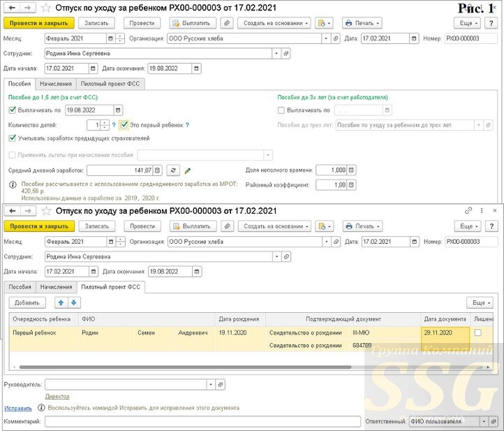Select Пособия tab in upper window
Image resolution: width=504 pixels, height=431 pixels.
tap(20, 84)
